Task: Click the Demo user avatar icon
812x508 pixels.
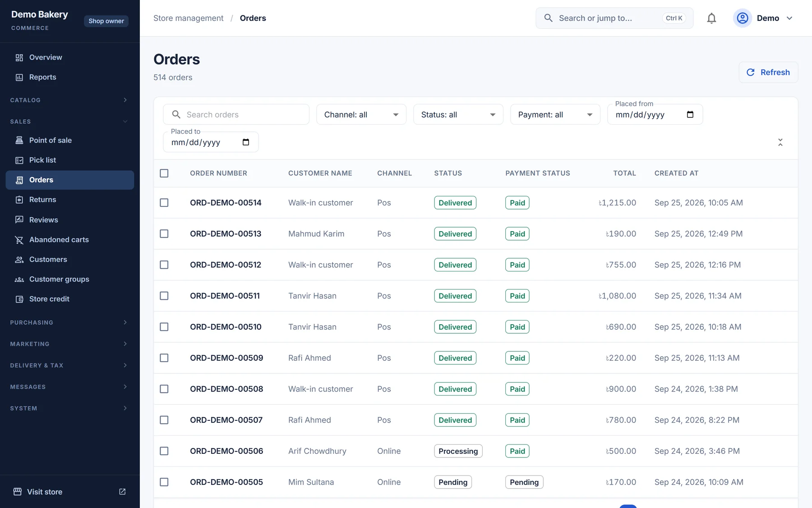Action: (x=743, y=18)
